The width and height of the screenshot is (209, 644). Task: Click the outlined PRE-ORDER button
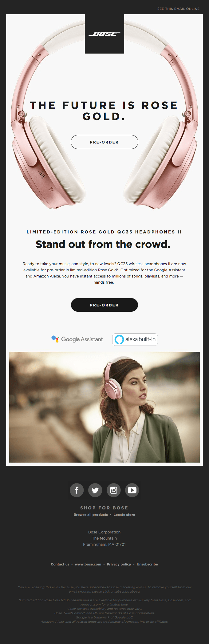point(104,142)
